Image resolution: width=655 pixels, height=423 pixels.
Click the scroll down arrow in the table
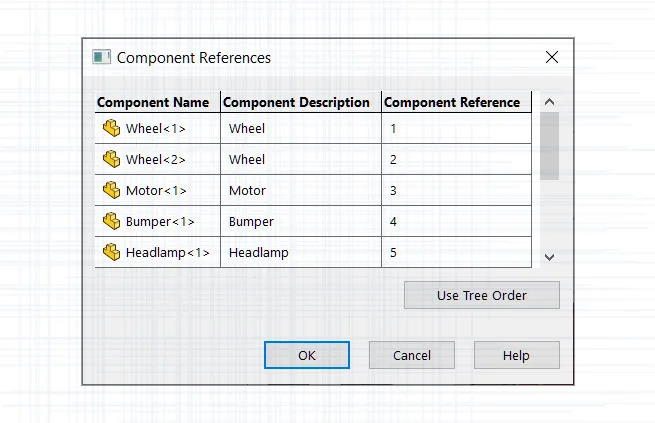click(x=549, y=257)
